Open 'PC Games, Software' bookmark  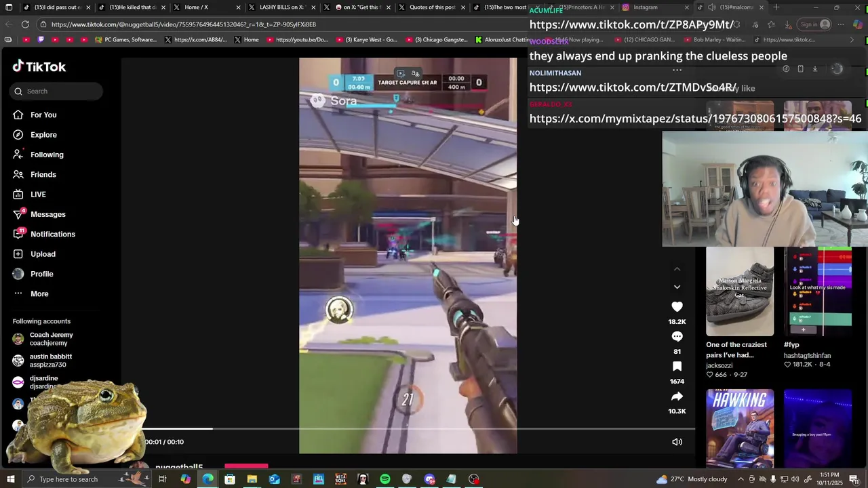coord(126,40)
